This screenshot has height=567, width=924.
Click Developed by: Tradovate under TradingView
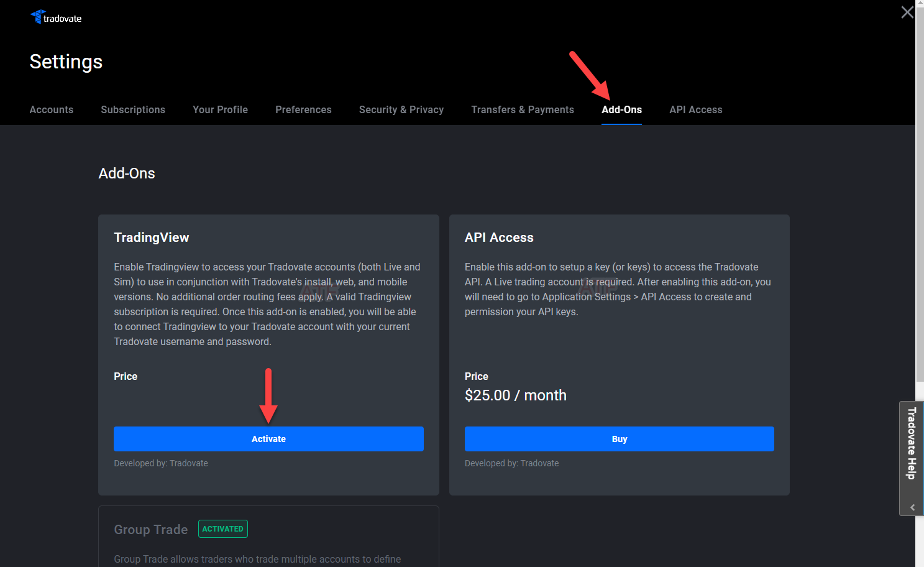[x=161, y=463]
